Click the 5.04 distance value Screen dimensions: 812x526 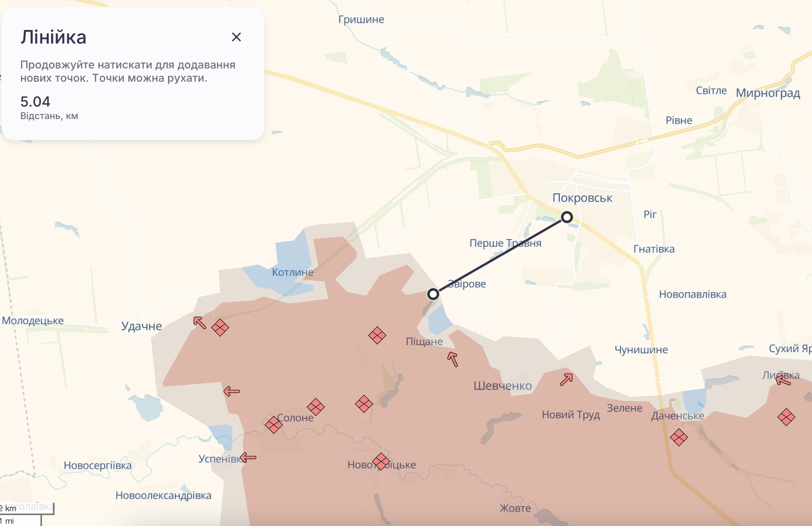(x=35, y=102)
